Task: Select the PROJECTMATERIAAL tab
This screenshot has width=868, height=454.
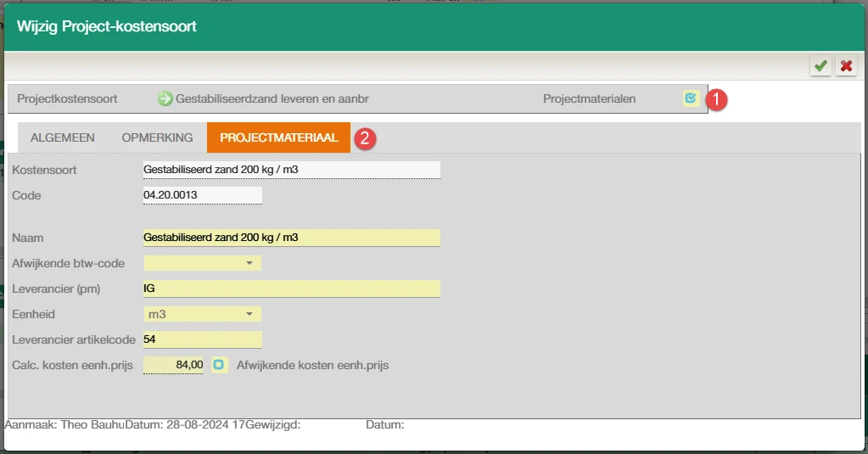Action: 278,137
